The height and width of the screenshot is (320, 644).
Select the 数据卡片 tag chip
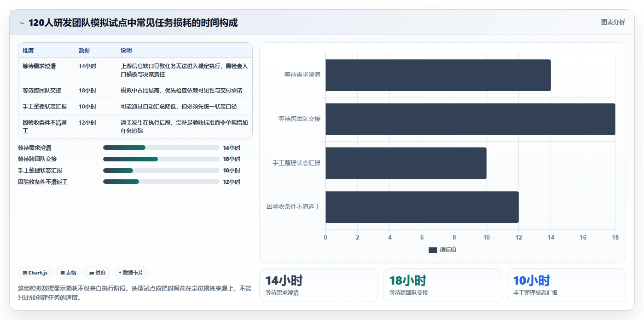[x=131, y=273]
